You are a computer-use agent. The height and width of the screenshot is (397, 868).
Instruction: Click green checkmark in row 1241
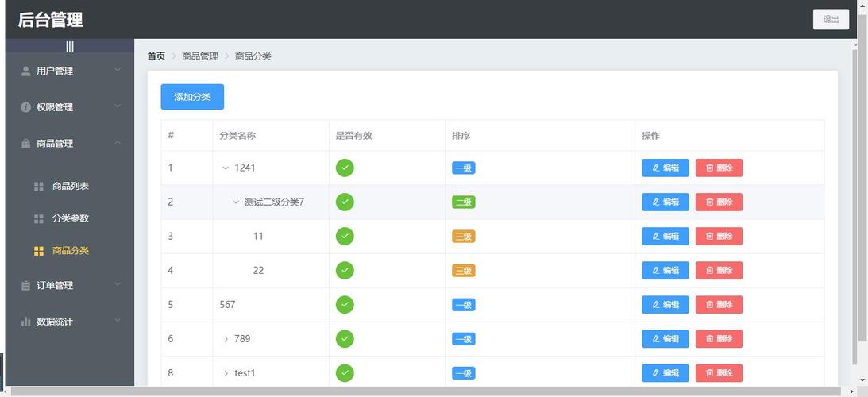click(345, 168)
